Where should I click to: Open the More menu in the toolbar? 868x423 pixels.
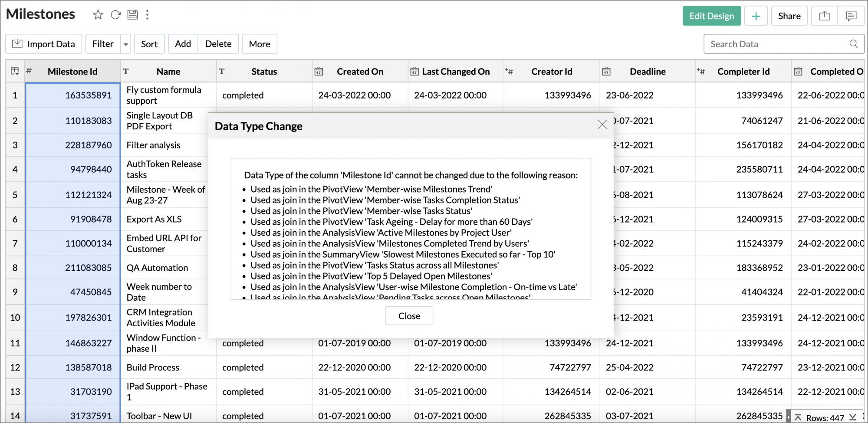260,44
